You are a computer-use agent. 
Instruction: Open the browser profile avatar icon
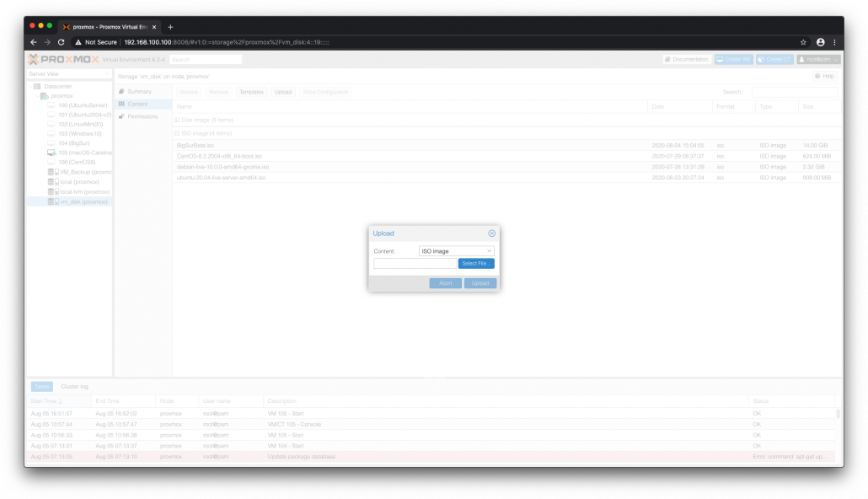pos(820,42)
